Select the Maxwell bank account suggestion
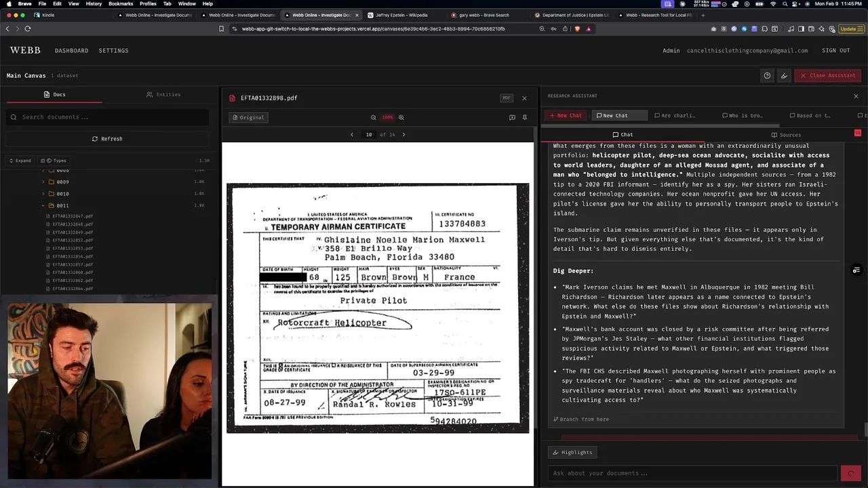868x488 pixels. point(695,344)
